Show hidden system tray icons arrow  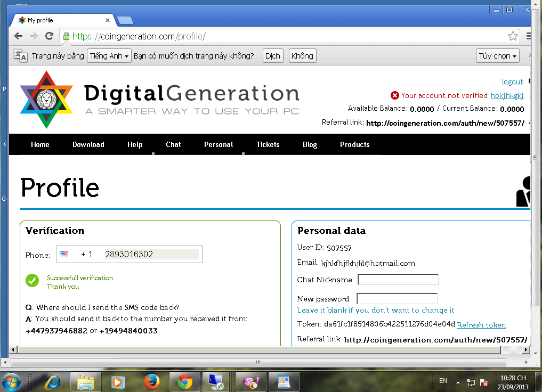pyautogui.click(x=458, y=382)
